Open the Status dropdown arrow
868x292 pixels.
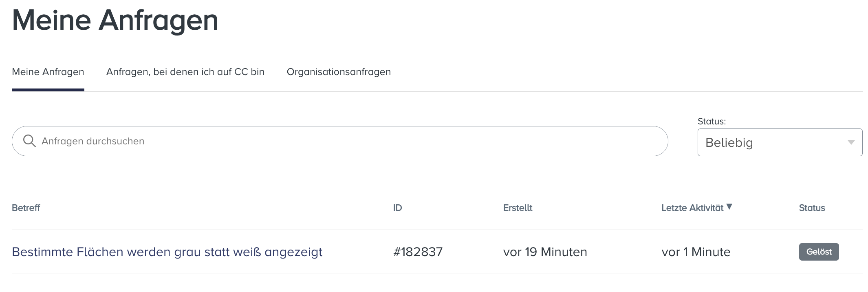click(x=851, y=142)
